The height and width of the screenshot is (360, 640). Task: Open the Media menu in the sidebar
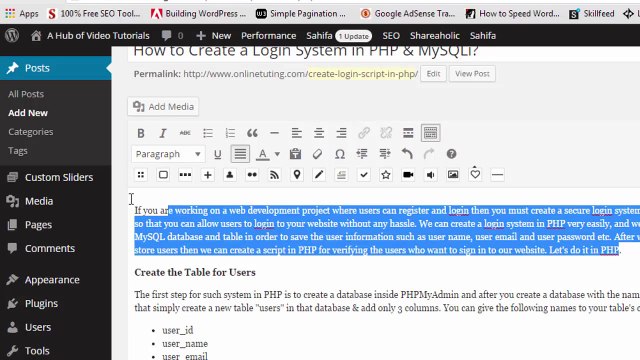pyautogui.click(x=56, y=201)
